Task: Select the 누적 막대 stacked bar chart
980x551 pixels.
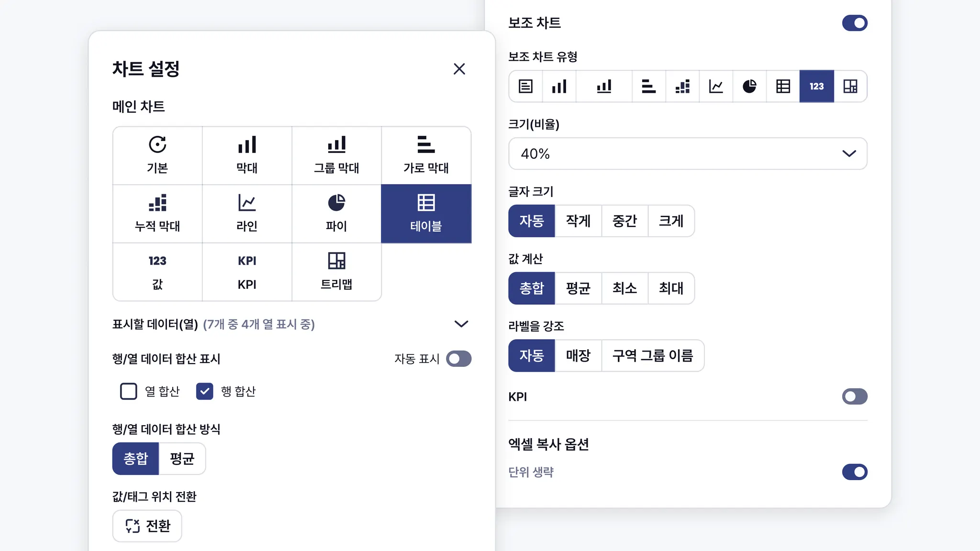Action: pyautogui.click(x=157, y=213)
